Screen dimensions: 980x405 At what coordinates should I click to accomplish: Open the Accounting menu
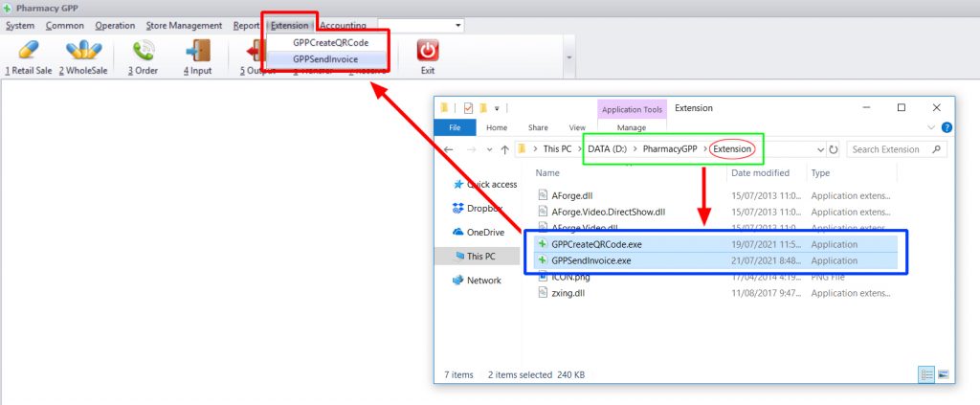pos(343,26)
